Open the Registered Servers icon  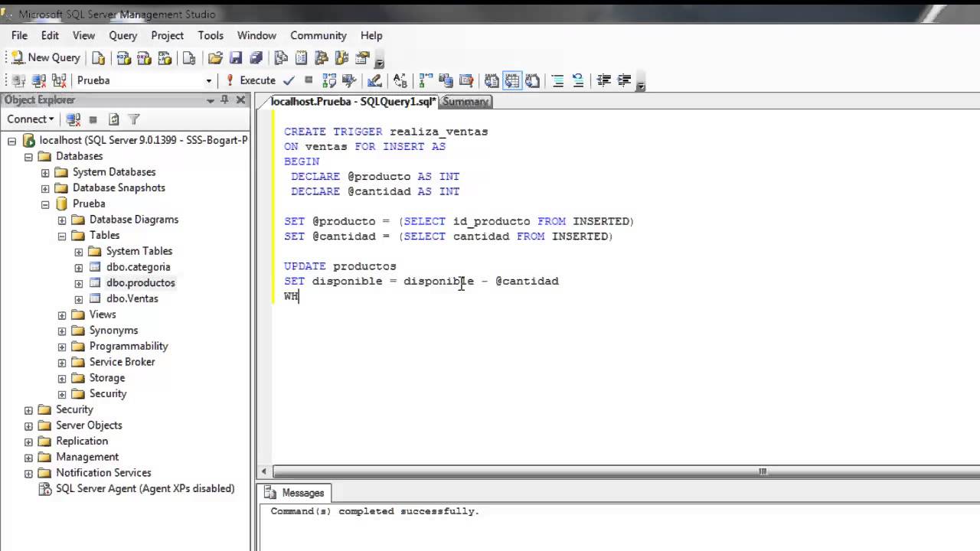(281, 58)
